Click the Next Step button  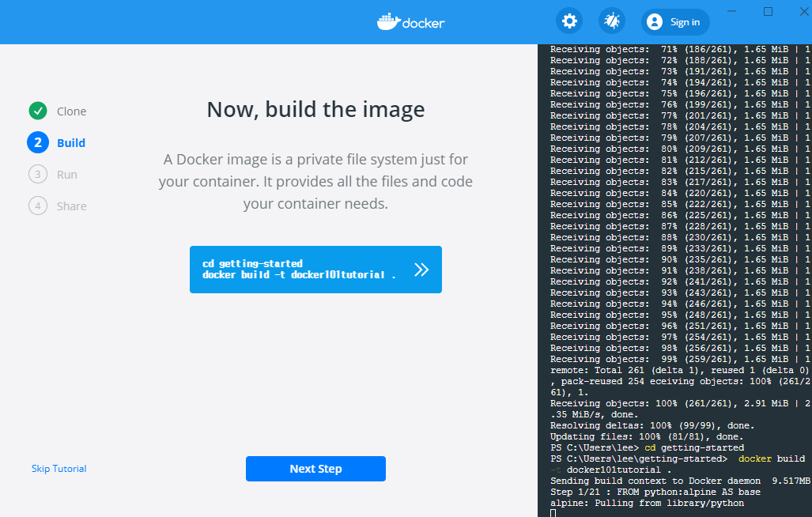click(x=315, y=469)
